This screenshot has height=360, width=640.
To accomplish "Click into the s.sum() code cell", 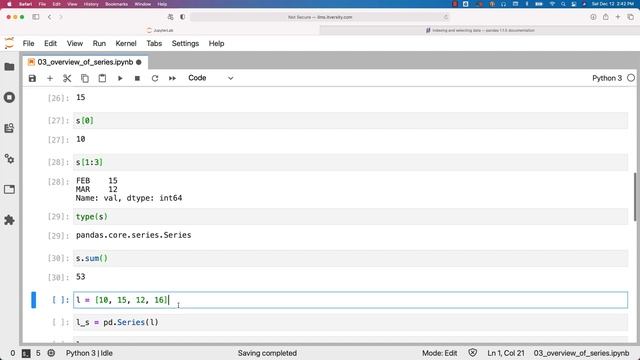I will [350, 258].
